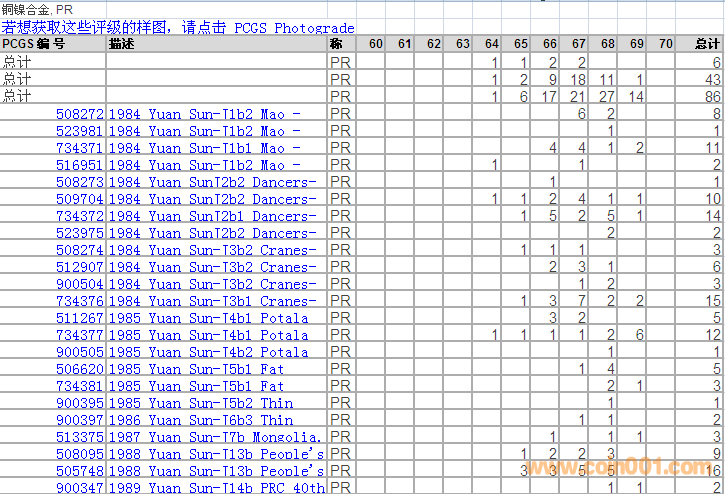The width and height of the screenshot is (725, 494).
Task: Click PCGS number 508272
Action: [x=80, y=114]
